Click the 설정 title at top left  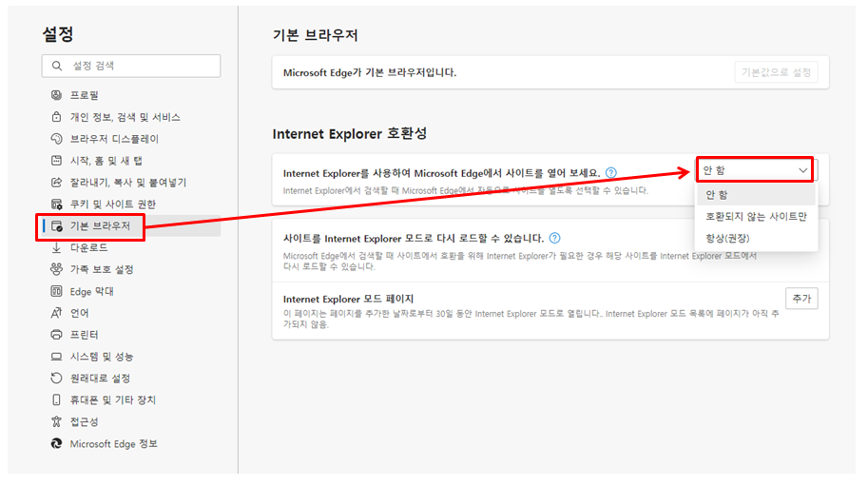58,34
